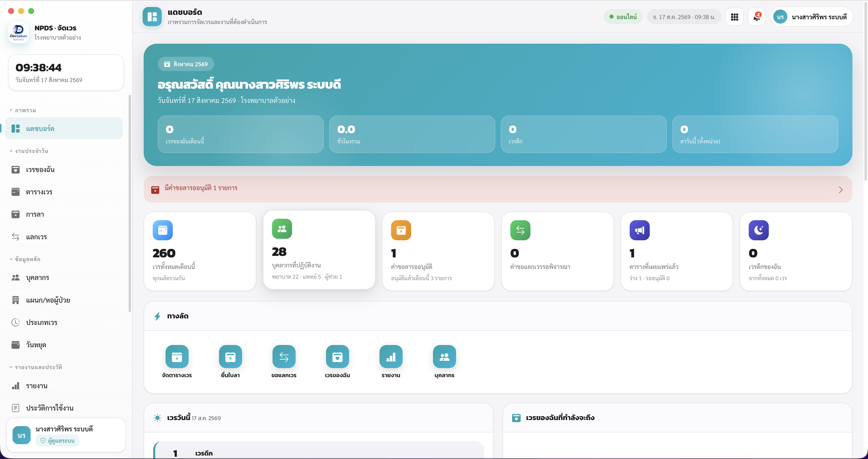Open การลา sidebar menu item

coord(64,214)
